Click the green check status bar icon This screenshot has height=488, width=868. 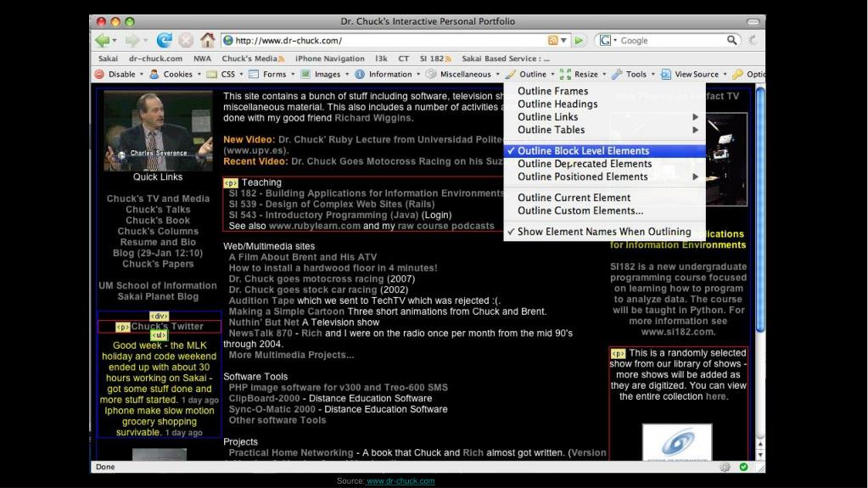tap(743, 467)
